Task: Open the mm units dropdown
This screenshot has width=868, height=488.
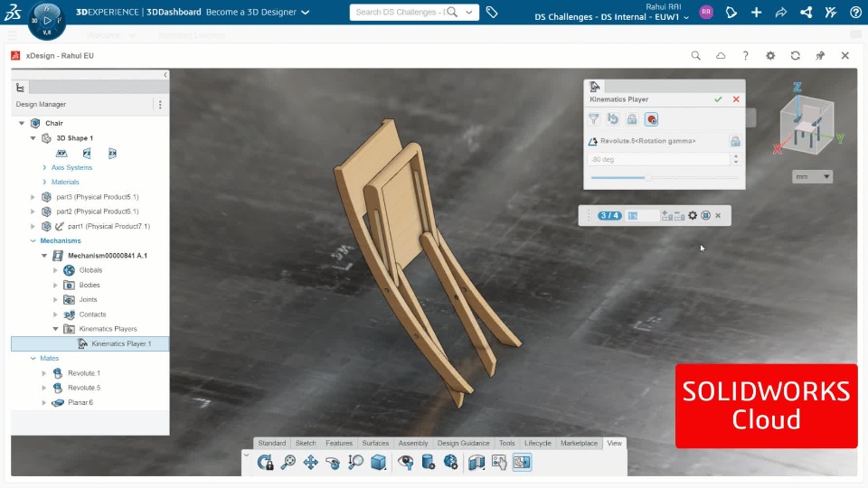Action: click(x=812, y=176)
